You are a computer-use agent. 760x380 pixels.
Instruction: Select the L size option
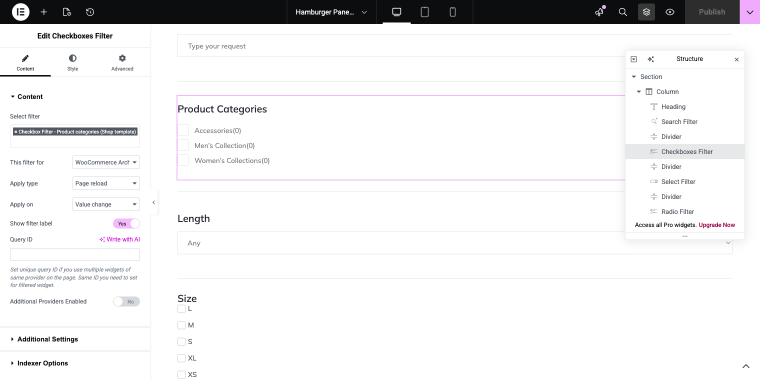[x=181, y=309]
